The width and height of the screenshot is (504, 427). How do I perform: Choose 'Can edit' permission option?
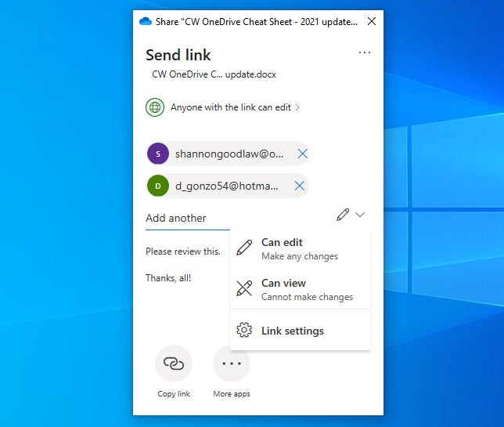point(301,248)
